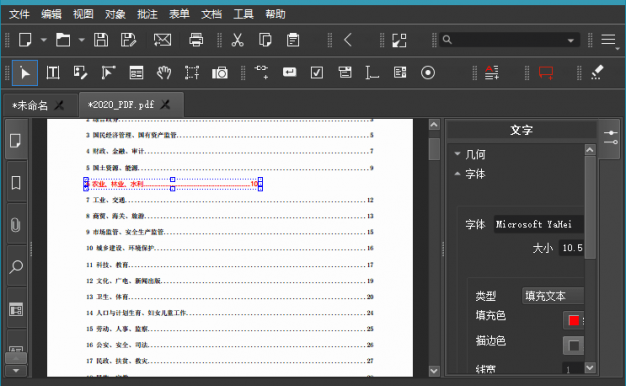The height and width of the screenshot is (386, 626).
Task: Open the 视图 menu
Action: coord(83,14)
